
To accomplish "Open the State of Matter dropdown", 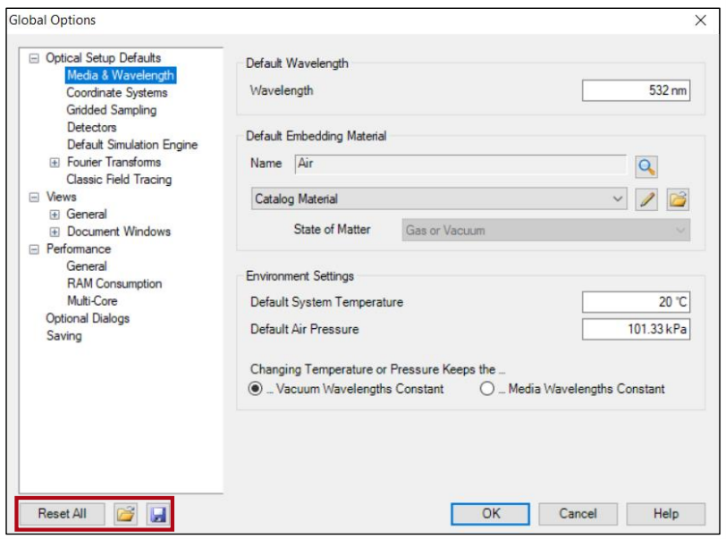I will [x=546, y=230].
